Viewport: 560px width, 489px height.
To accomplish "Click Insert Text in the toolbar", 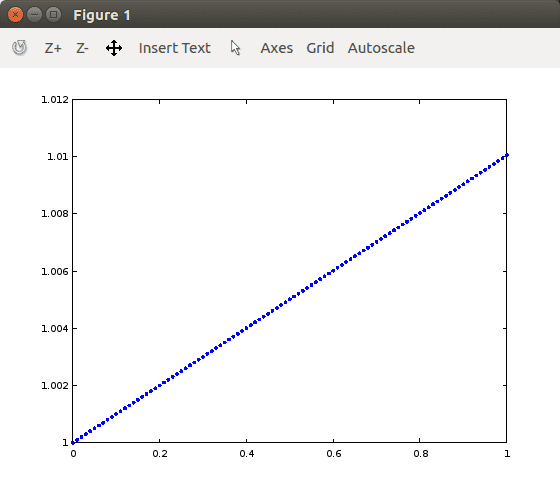I will (175, 48).
